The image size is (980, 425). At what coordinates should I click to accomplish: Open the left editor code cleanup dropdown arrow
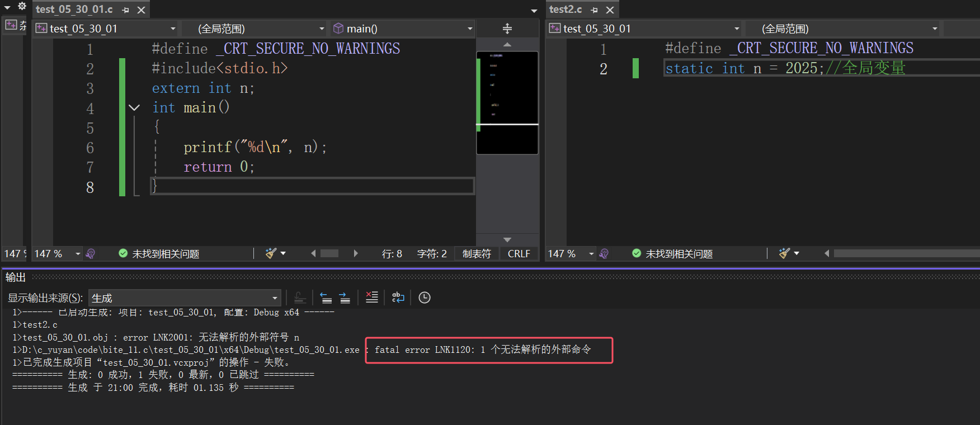(x=283, y=254)
